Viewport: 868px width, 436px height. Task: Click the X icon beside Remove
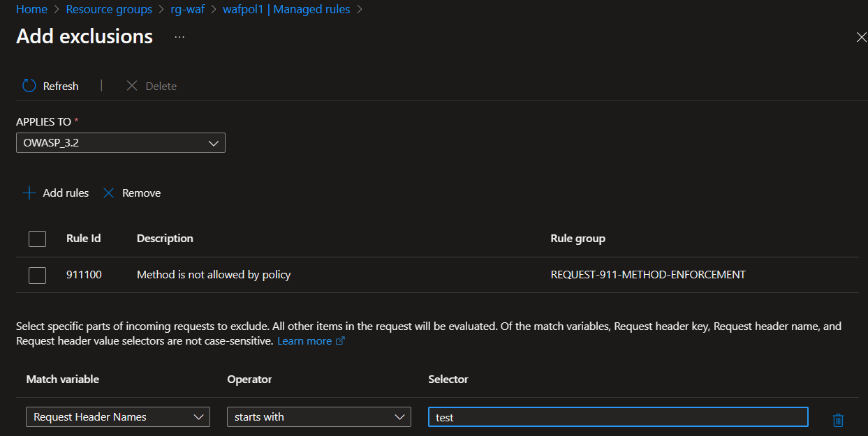click(x=109, y=193)
